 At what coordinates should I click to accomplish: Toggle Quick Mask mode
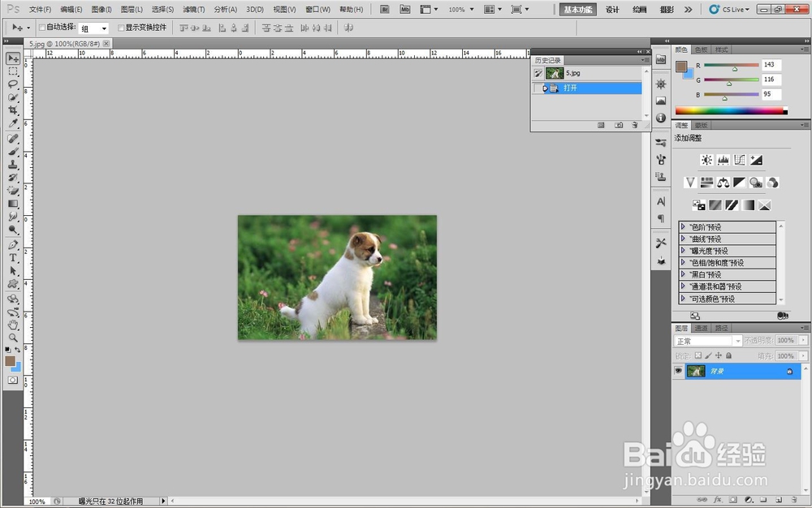coord(13,381)
